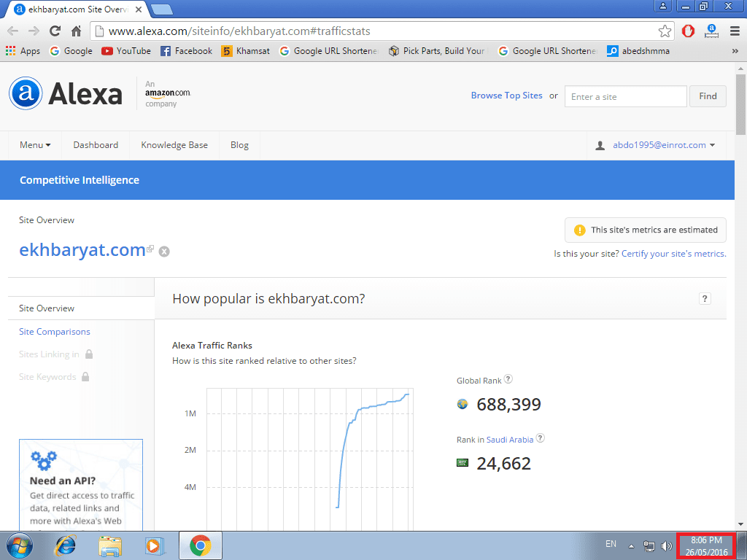This screenshot has height=560, width=747.
Task: Clear ekhbaryat.com with the gray x icon
Action: tap(164, 252)
